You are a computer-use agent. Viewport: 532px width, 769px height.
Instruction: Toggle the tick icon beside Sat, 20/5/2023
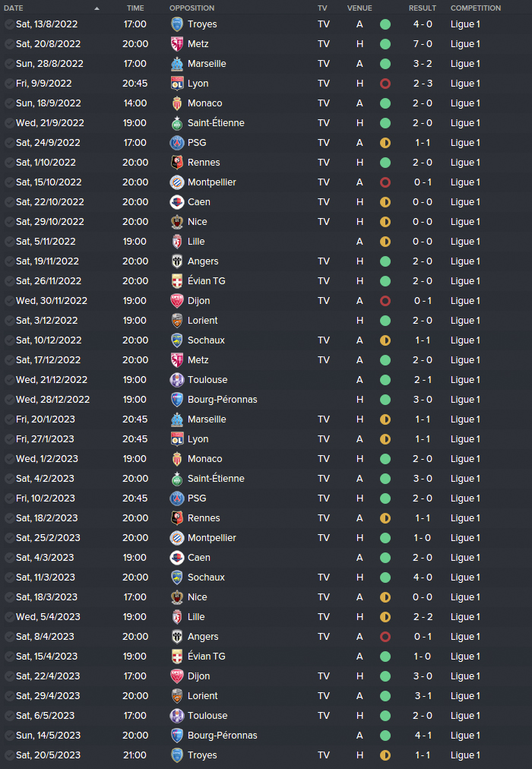9,755
